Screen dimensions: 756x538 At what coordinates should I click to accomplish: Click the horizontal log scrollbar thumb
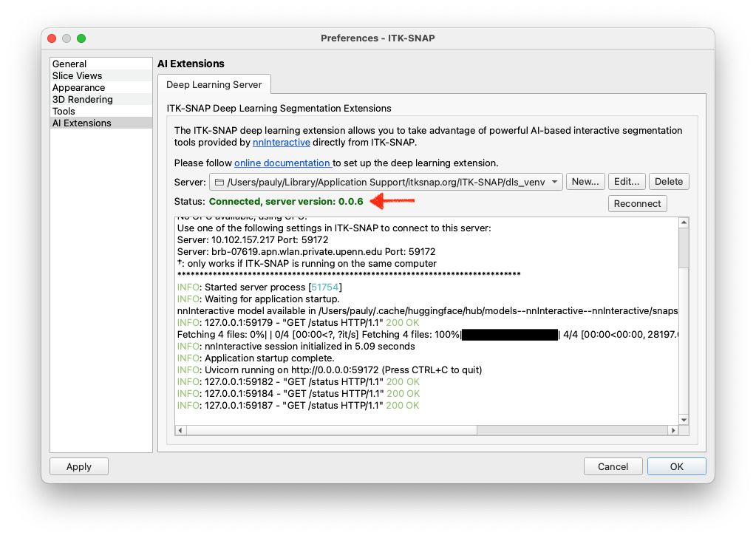coord(331,430)
